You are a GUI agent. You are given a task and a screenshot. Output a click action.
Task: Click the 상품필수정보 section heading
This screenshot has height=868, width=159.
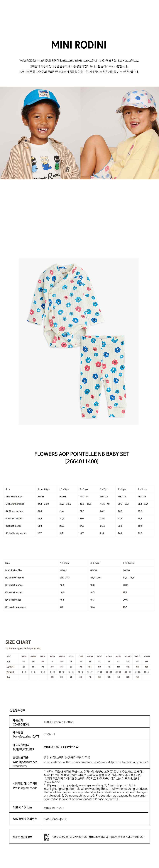pyautogui.click(x=18, y=710)
